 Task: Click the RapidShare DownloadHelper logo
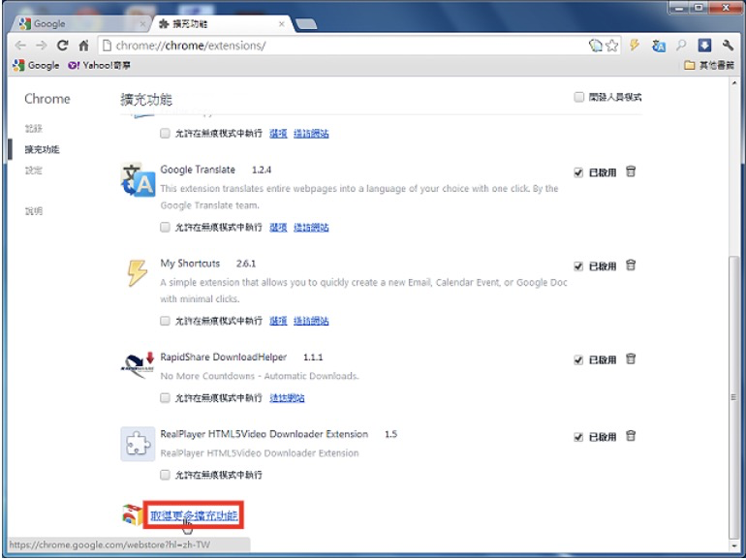[138, 365]
